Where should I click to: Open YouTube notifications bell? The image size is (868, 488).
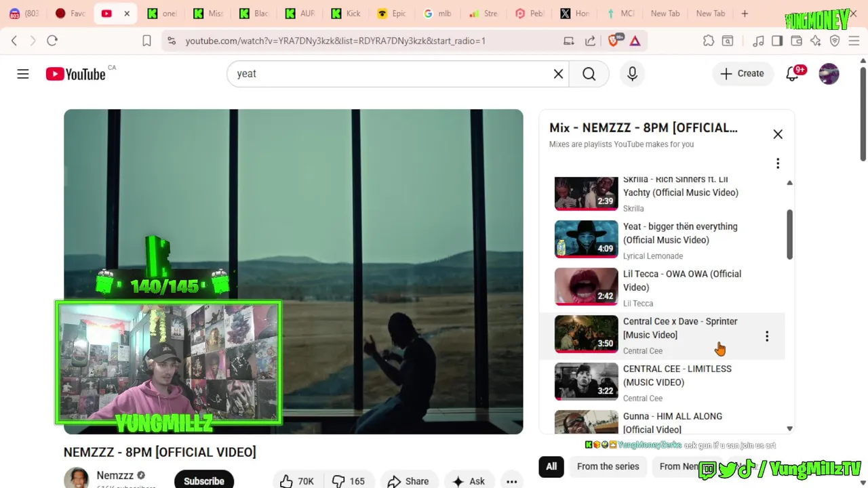point(792,74)
